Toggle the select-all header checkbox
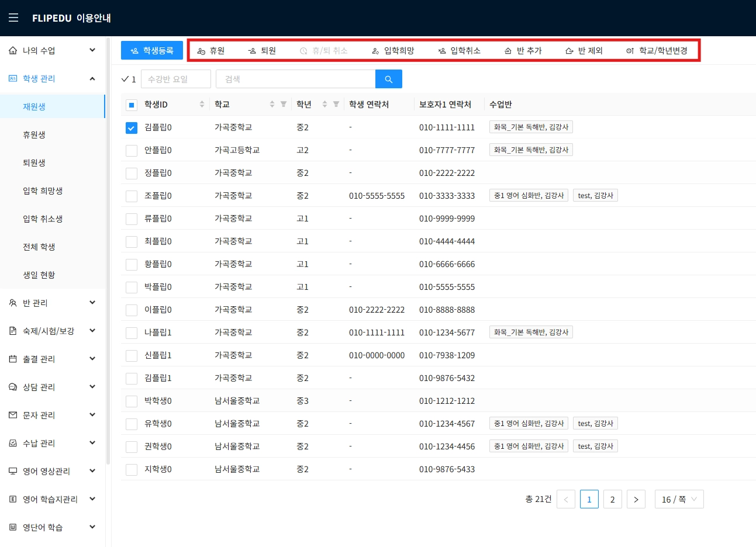Viewport: 756px width, 547px height. (x=132, y=105)
